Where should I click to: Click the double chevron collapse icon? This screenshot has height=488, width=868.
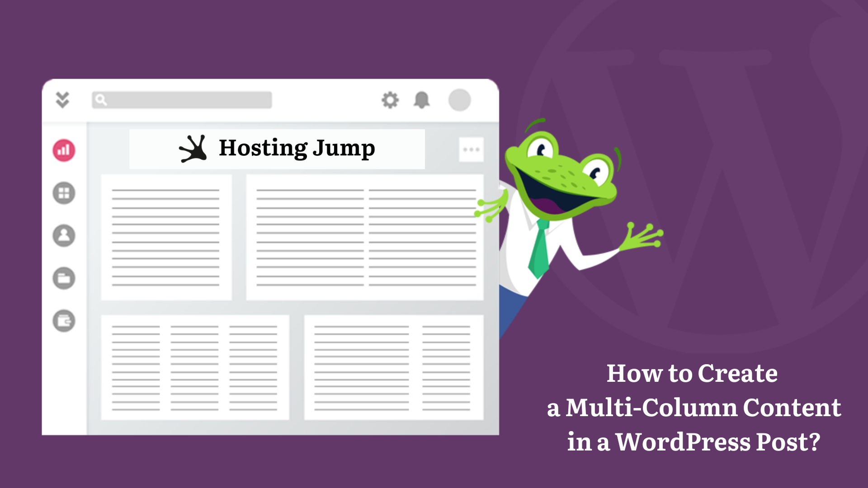pyautogui.click(x=62, y=99)
